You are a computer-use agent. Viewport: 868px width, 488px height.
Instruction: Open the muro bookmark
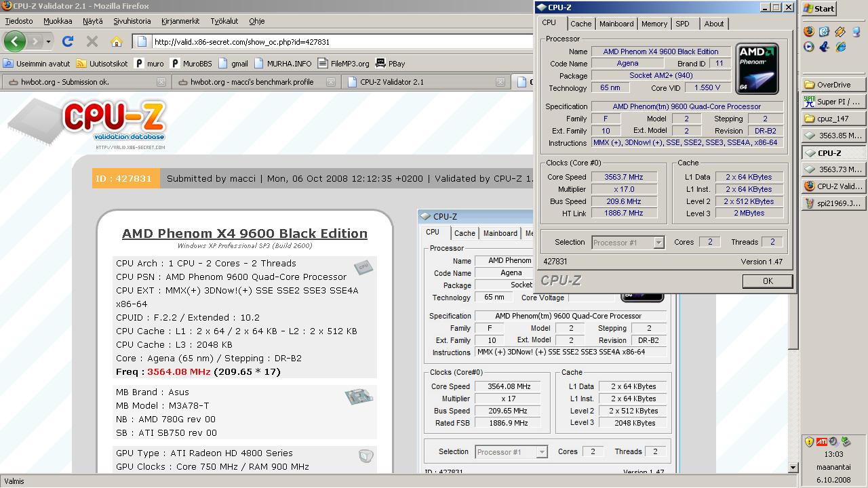(150, 63)
